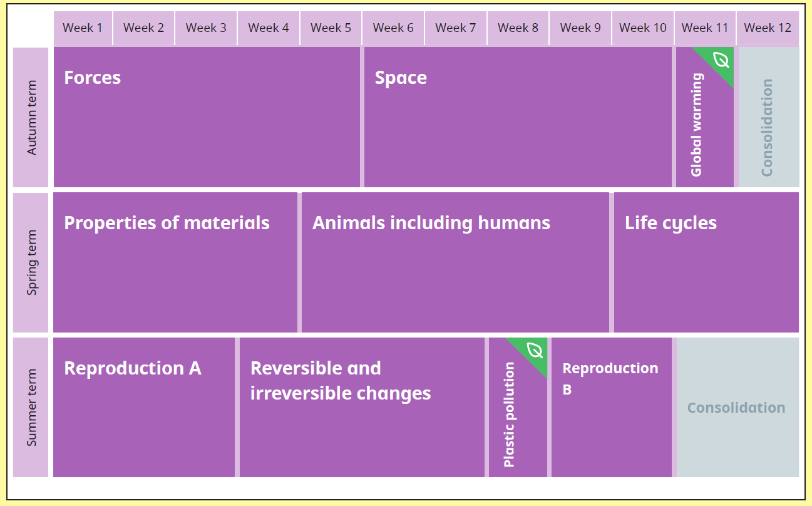This screenshot has height=506, width=812.
Task: Click the Spring term row label
Action: (31, 262)
